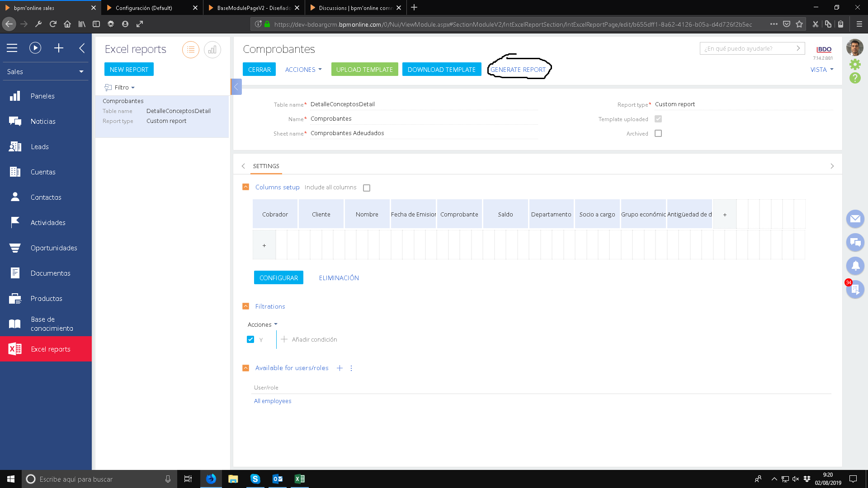Screen dimensions: 868x488
Task: Open the email side panel icon
Action: click(x=855, y=219)
